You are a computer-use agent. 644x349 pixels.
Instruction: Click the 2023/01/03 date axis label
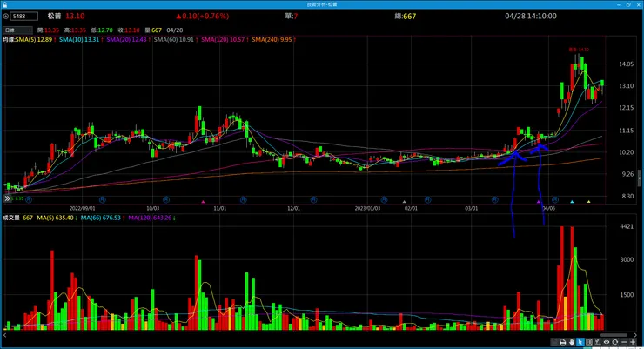[x=367, y=208]
